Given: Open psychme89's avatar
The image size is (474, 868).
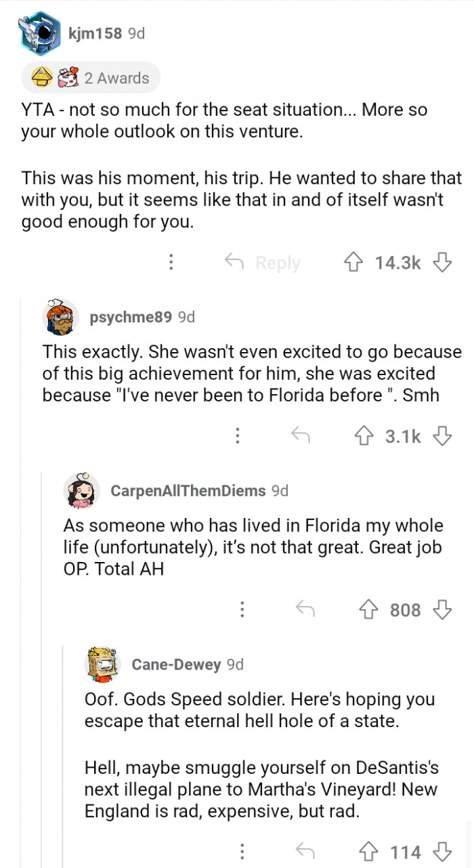Looking at the screenshot, I should pos(61,316).
